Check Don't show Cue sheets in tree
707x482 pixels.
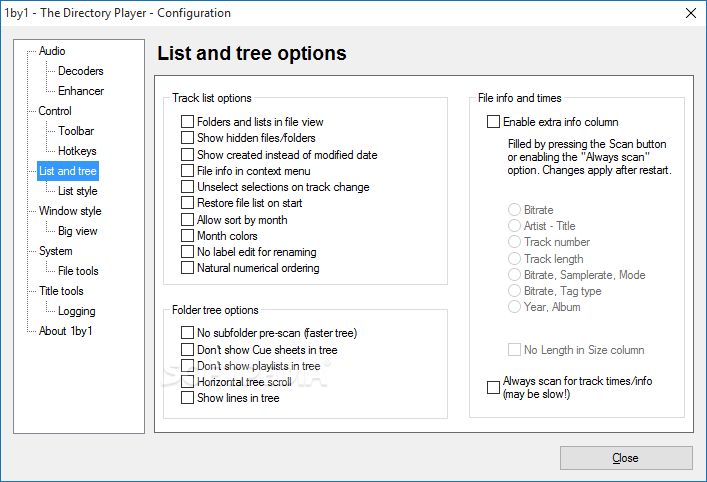coord(188,350)
